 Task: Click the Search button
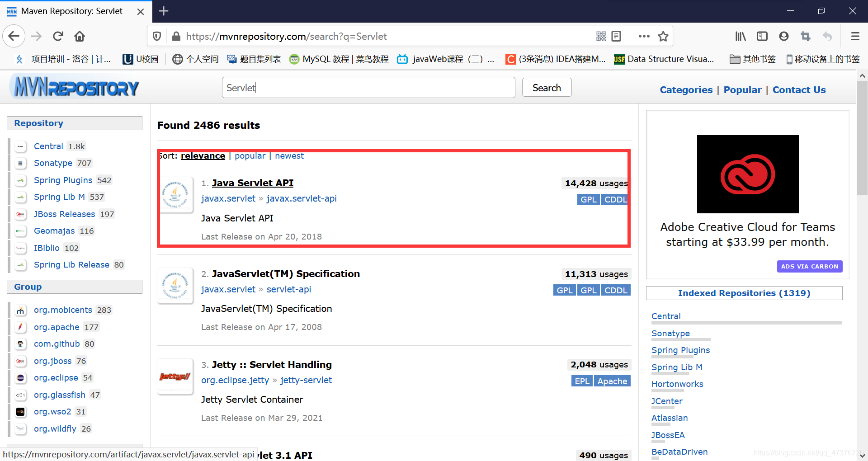point(547,88)
